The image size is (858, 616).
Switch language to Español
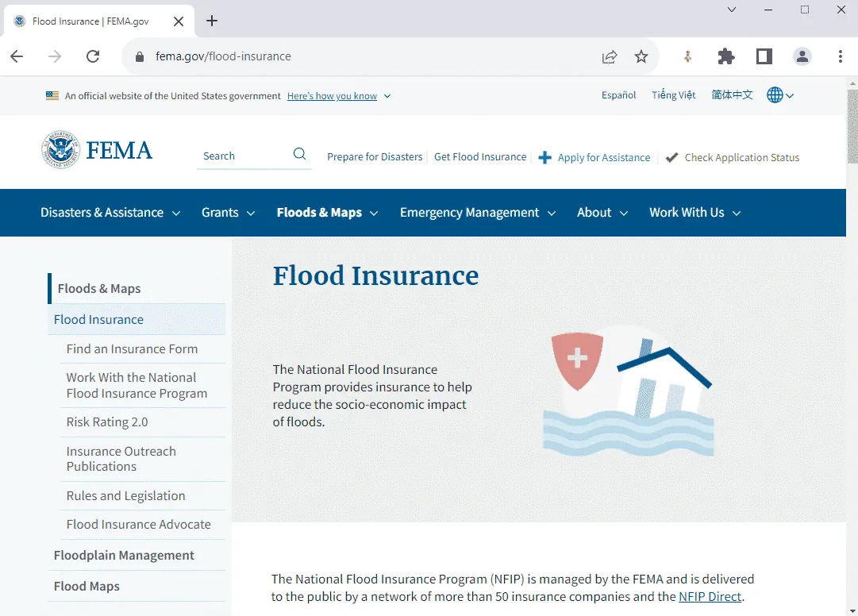pos(618,95)
